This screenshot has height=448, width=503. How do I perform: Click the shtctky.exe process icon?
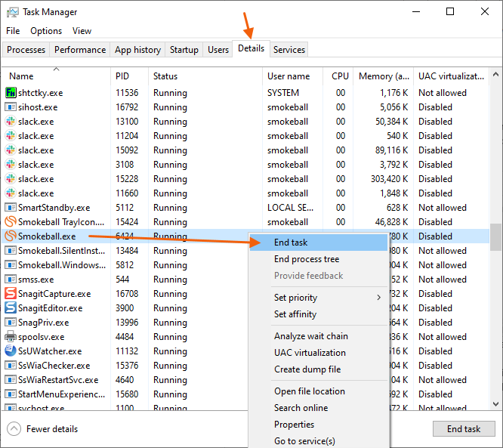(11, 93)
